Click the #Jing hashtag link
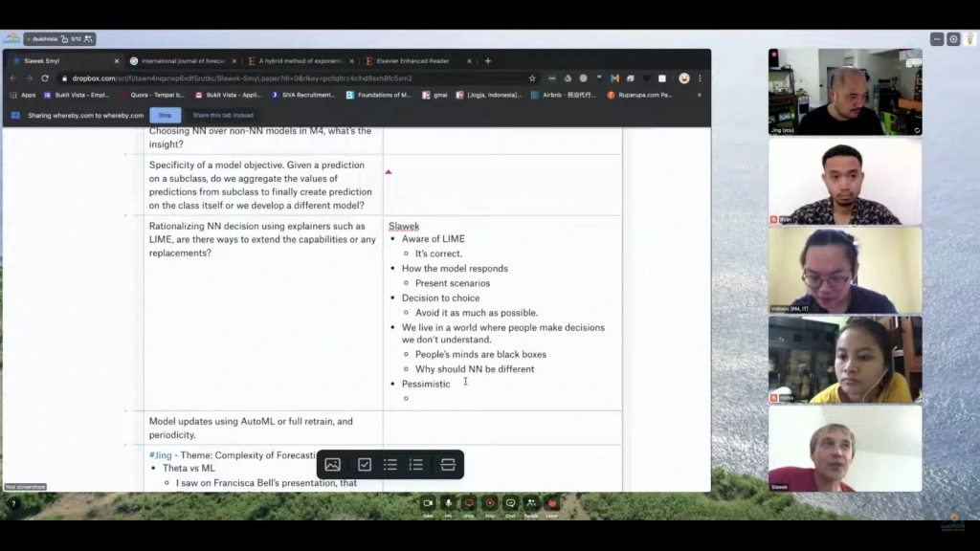The height and width of the screenshot is (551, 980). (161, 455)
